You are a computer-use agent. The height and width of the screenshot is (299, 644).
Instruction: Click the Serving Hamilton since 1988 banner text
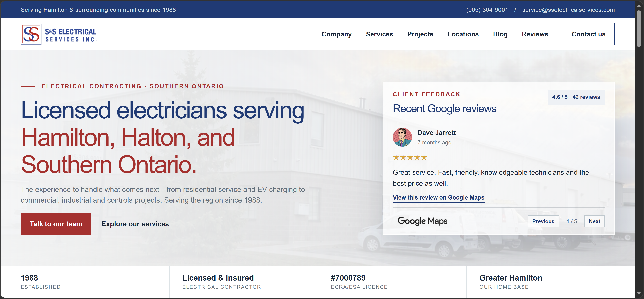coord(98,10)
